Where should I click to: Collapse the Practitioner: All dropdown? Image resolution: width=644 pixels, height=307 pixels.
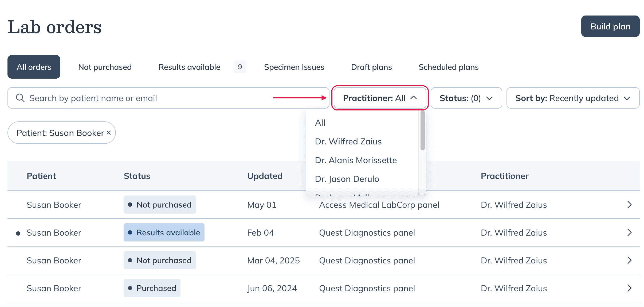point(380,98)
